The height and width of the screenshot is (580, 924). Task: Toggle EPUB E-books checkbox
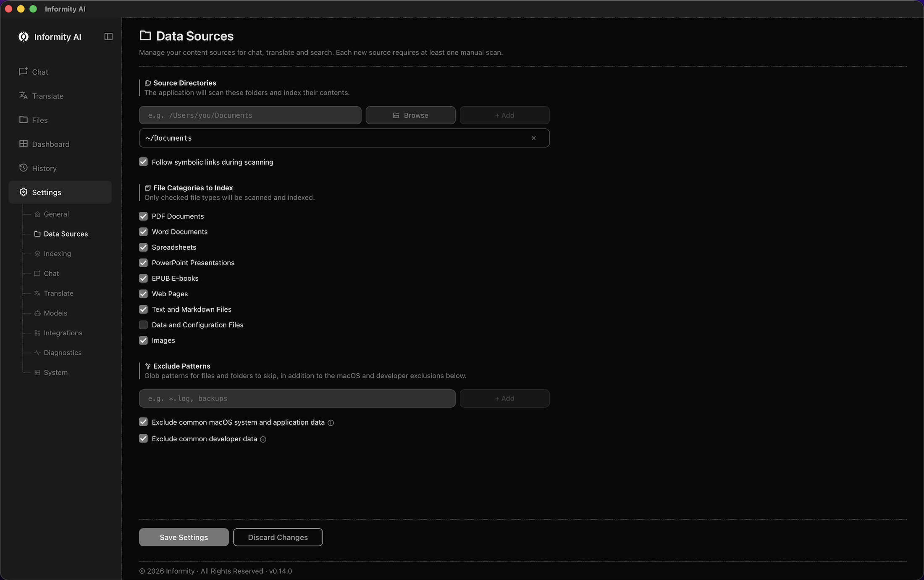pyautogui.click(x=143, y=278)
